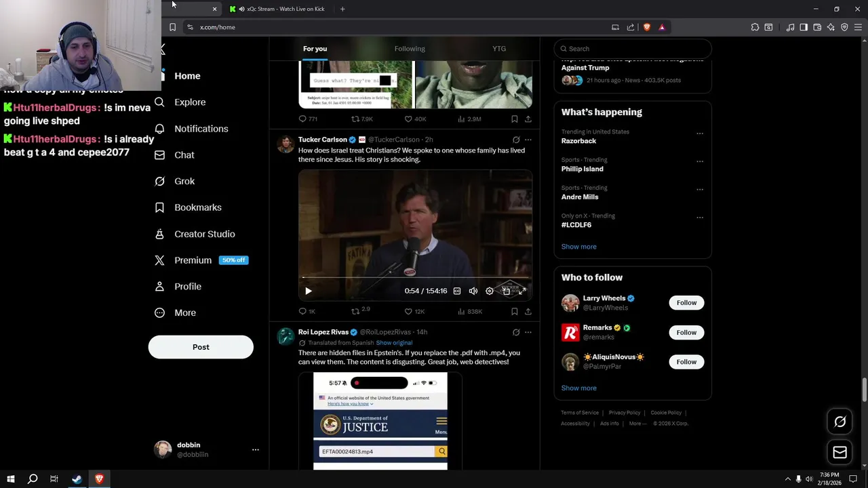
Task: Mute the Tucker Carlson video volume
Action: point(473,291)
